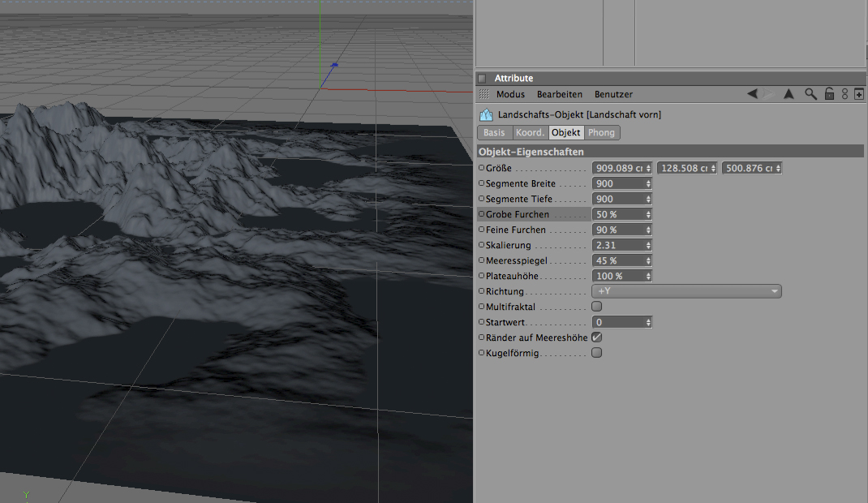
Task: Click the Segmente Breite stepper arrows
Action: pos(648,183)
